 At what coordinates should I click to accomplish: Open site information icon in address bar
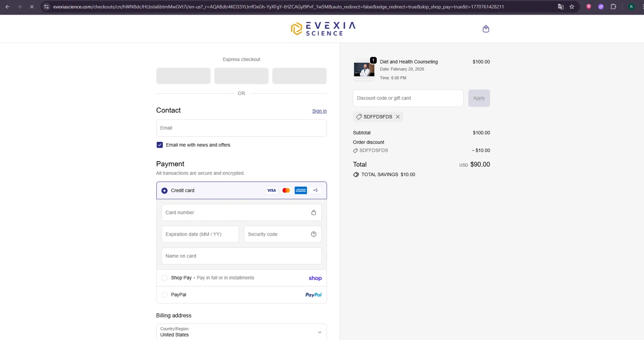coord(47,6)
